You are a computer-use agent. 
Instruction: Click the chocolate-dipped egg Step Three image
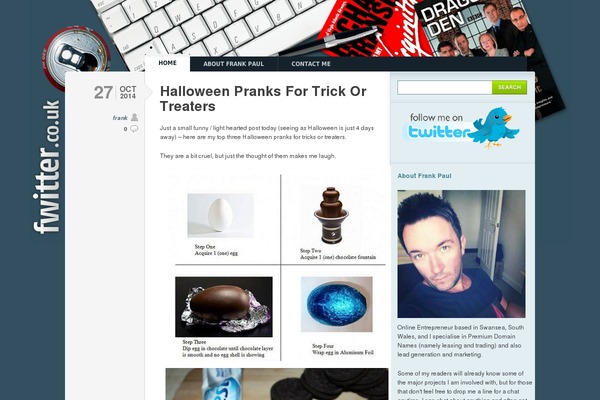pos(224,307)
